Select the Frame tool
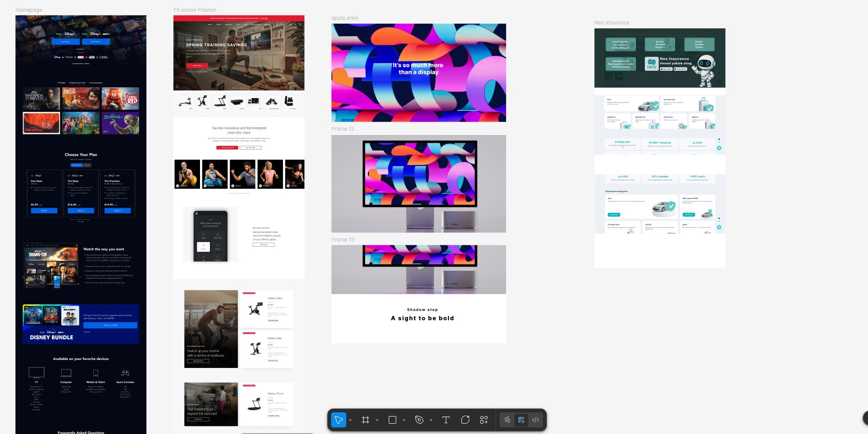The height and width of the screenshot is (434, 868). 366,420
